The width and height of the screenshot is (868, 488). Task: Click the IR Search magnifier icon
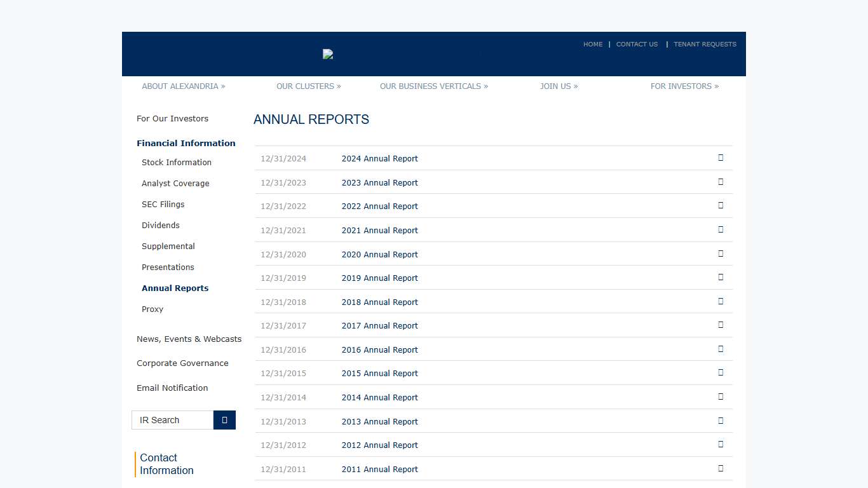[224, 420]
